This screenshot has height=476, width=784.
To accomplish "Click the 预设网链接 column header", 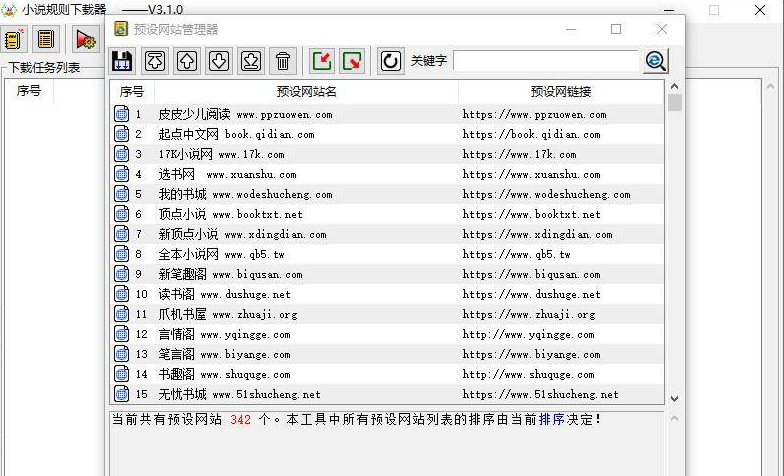I will [x=561, y=92].
